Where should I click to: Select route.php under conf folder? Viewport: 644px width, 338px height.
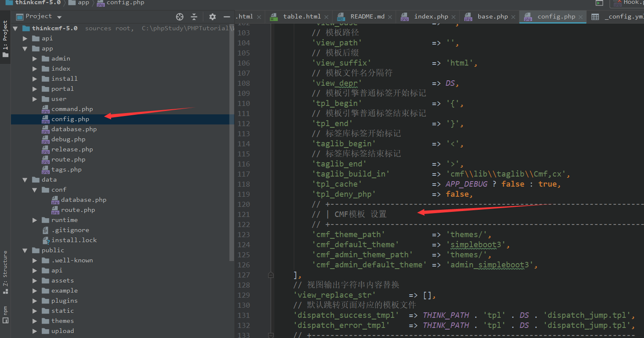tap(78, 210)
